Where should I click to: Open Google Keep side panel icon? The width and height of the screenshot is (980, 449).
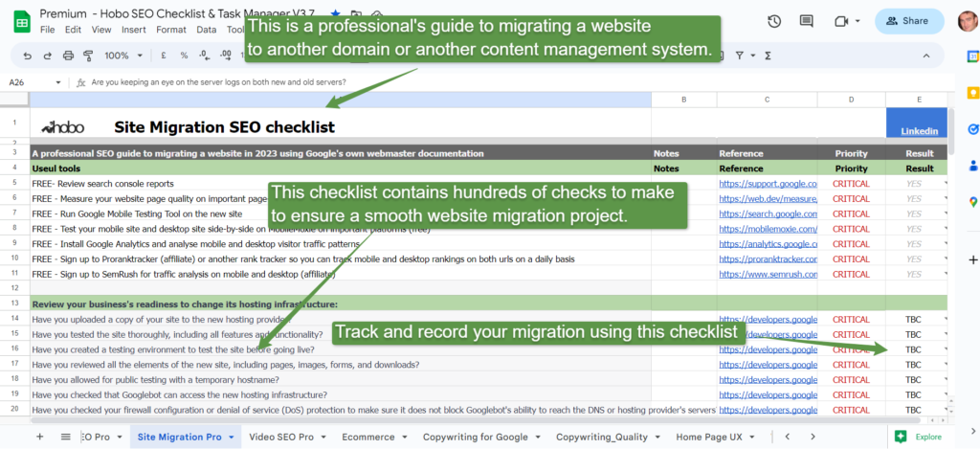[972, 93]
